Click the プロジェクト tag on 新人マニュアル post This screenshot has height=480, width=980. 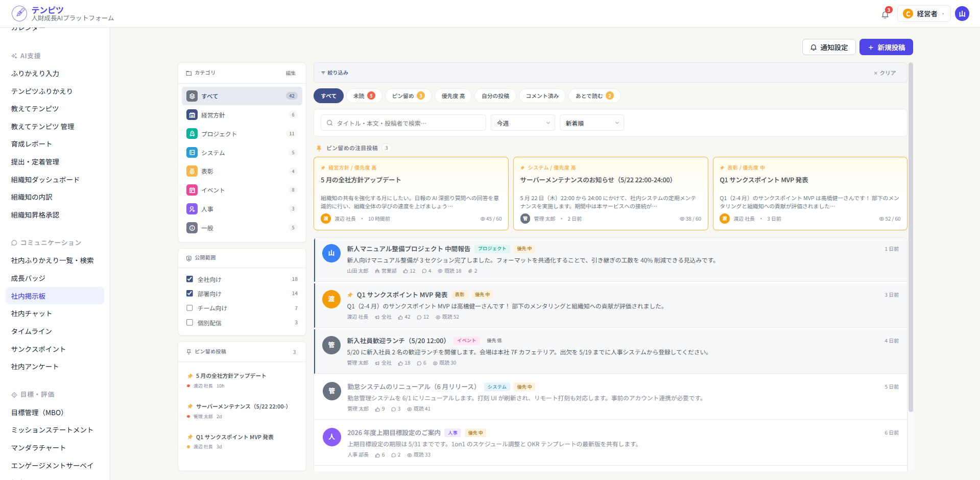pyautogui.click(x=492, y=249)
